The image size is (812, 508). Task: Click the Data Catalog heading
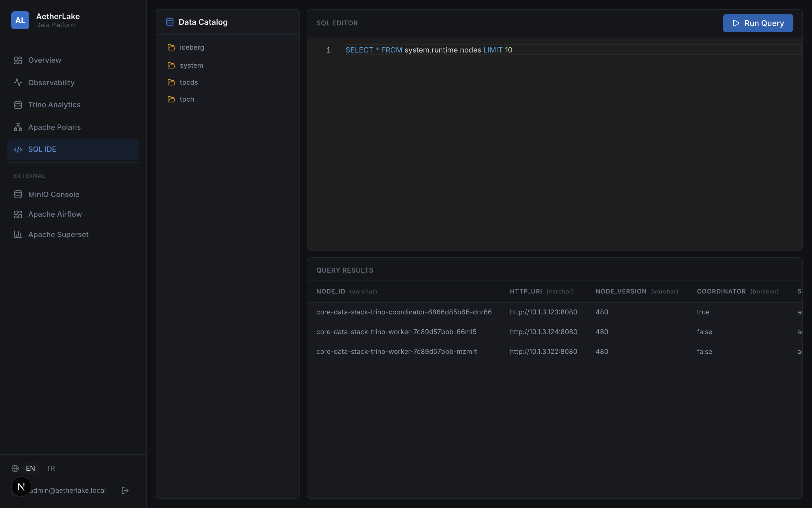203,22
